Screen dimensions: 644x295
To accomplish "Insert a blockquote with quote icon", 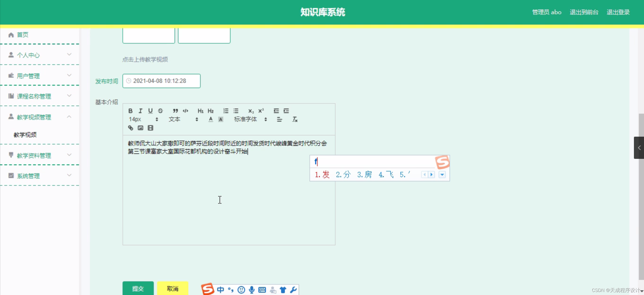I will coord(175,111).
